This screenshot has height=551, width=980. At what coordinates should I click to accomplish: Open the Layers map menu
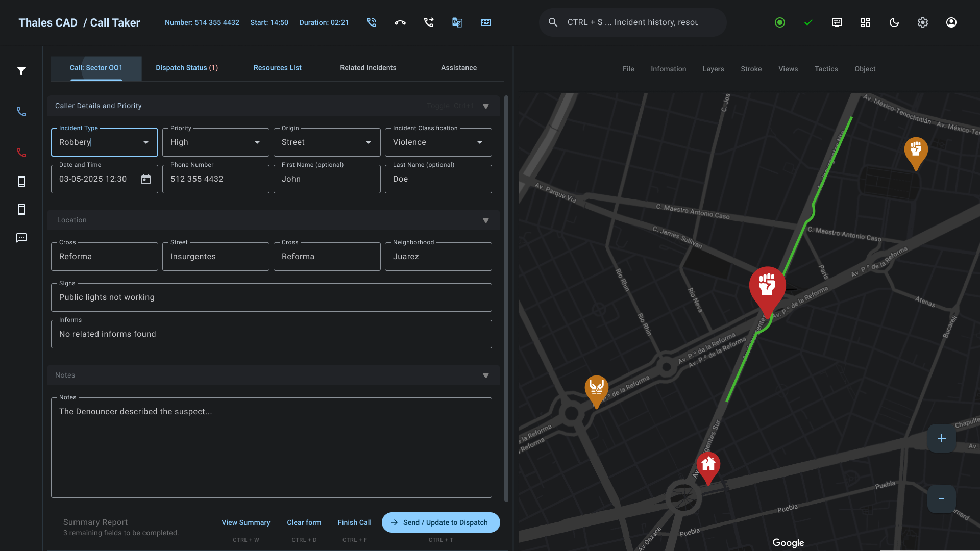tap(713, 69)
